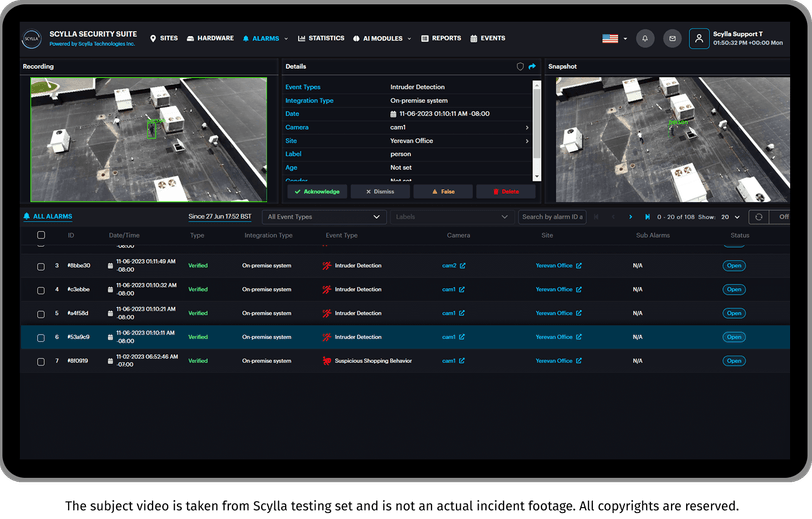
Task: Check the box for alarm #8f0919
Action: pyautogui.click(x=41, y=362)
